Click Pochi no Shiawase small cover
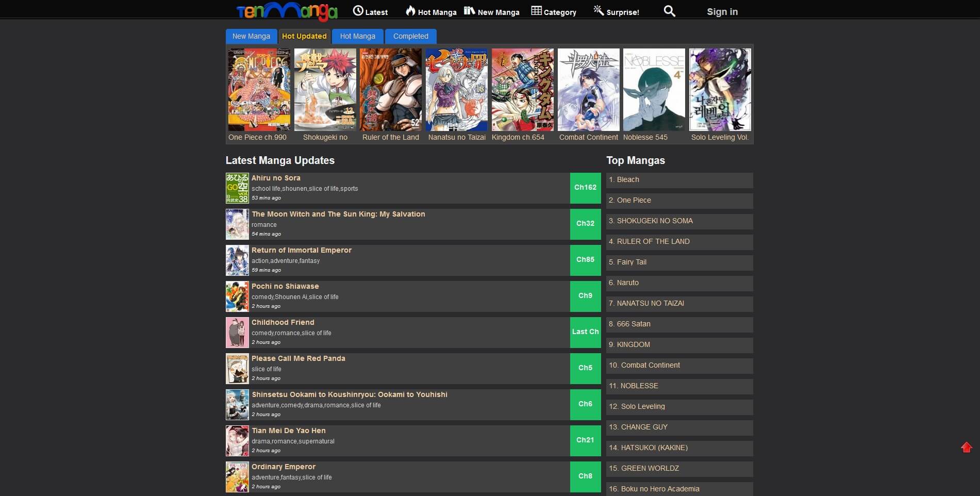 coord(237,296)
